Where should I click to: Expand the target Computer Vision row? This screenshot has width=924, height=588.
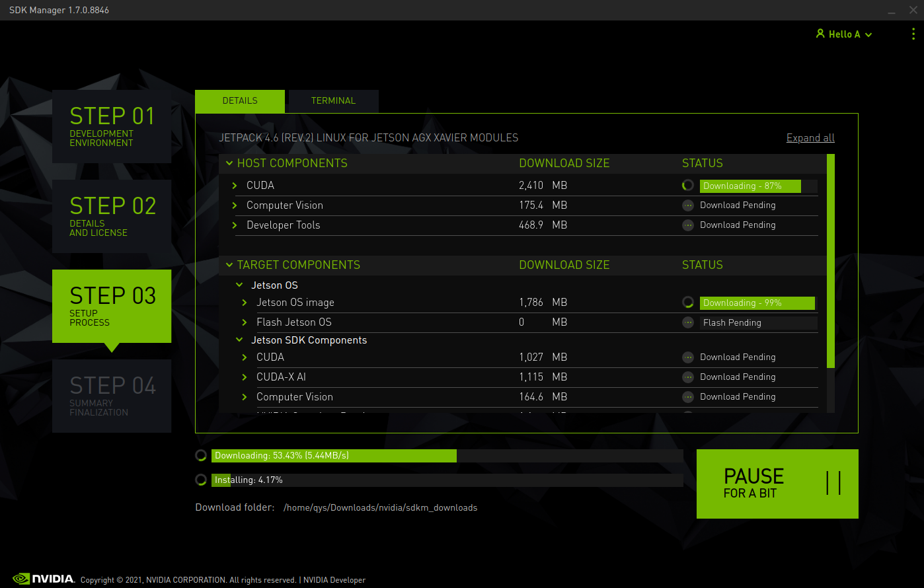pos(245,397)
